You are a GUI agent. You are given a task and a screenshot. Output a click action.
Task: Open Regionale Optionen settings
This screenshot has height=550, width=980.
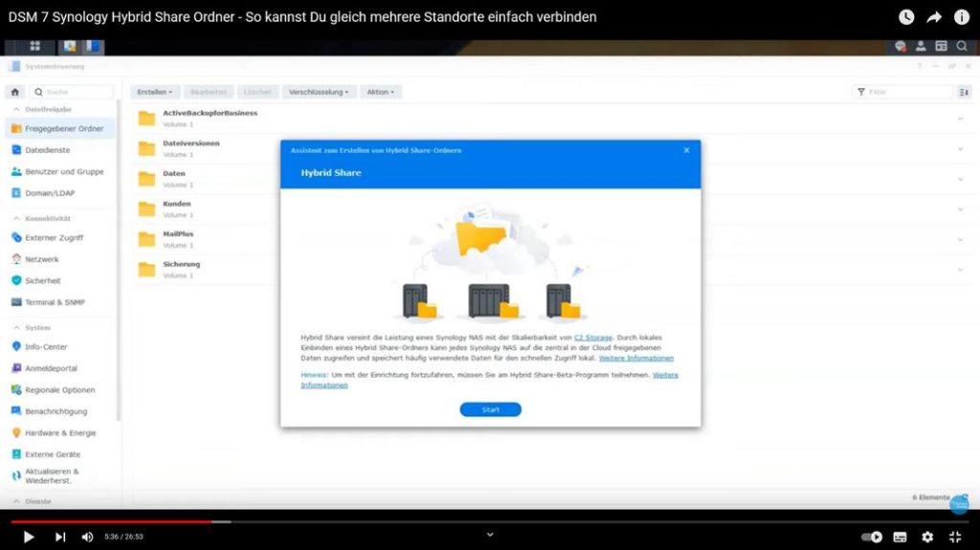[60, 389]
